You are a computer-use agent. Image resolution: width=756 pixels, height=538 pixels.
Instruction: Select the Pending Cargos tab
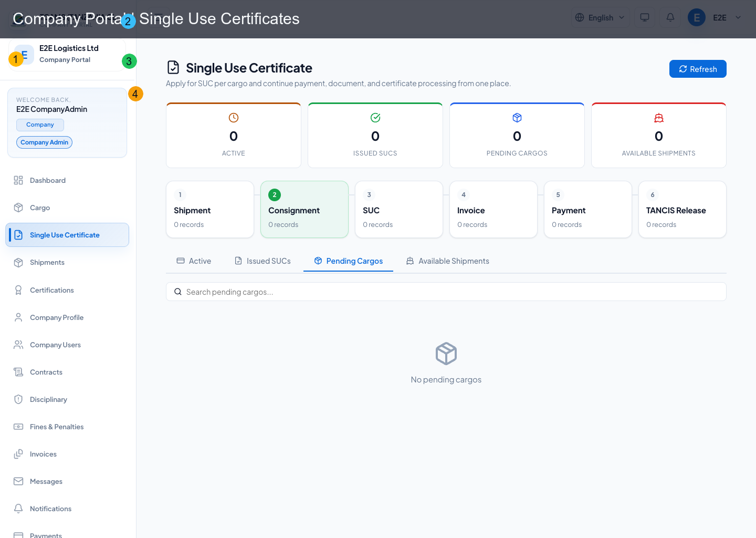coord(349,261)
